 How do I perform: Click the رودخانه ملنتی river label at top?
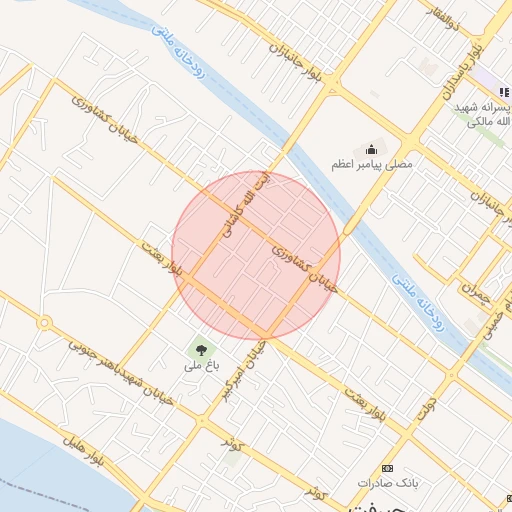click(178, 52)
